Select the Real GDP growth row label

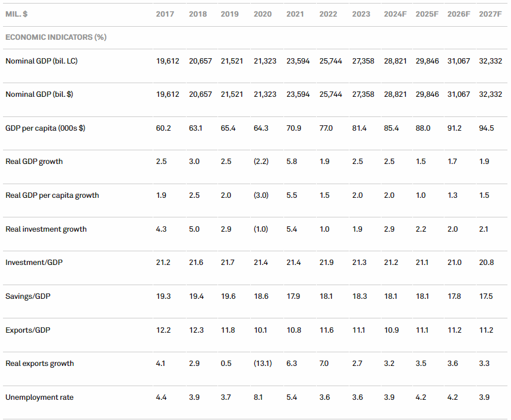tap(34, 162)
